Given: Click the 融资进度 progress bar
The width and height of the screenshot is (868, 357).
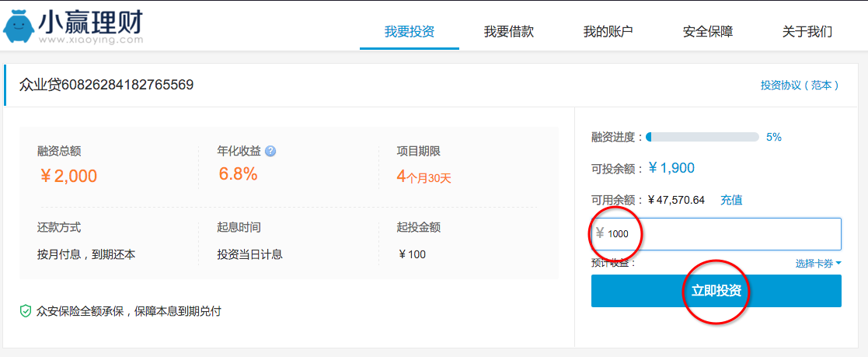Looking at the screenshot, I should [x=702, y=137].
